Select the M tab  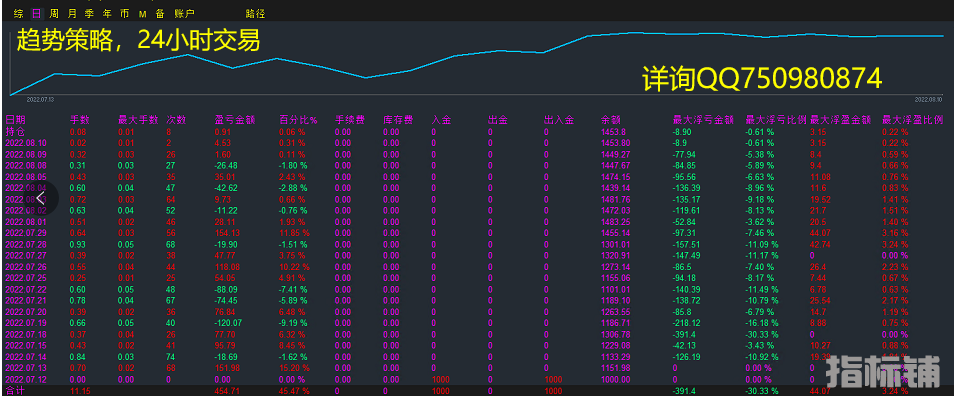[x=142, y=13]
